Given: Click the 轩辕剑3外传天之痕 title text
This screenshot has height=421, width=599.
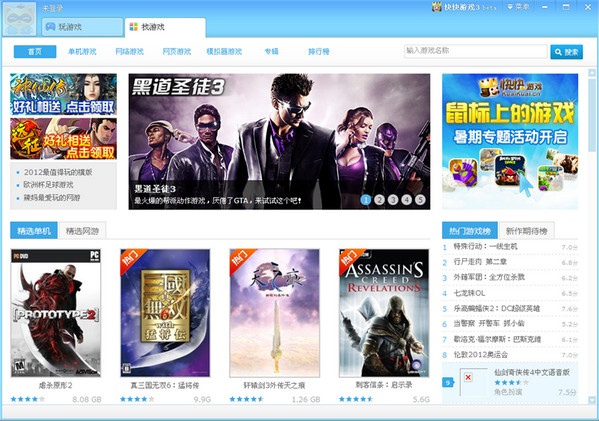Looking at the screenshot, I should click(274, 385).
